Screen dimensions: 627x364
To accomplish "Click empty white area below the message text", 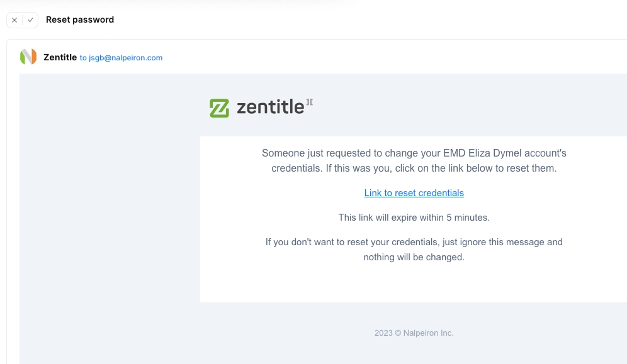I will click(x=414, y=283).
